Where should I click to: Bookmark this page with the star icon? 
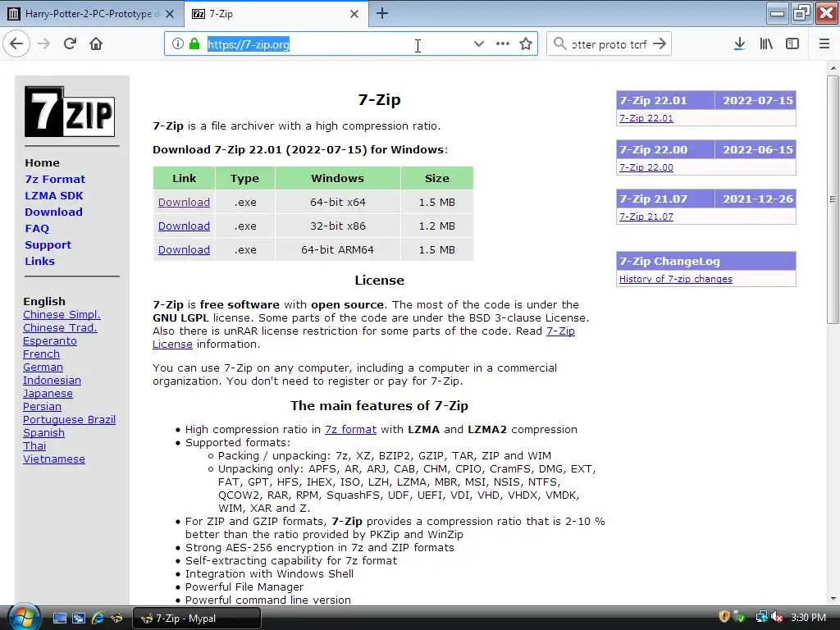click(526, 44)
